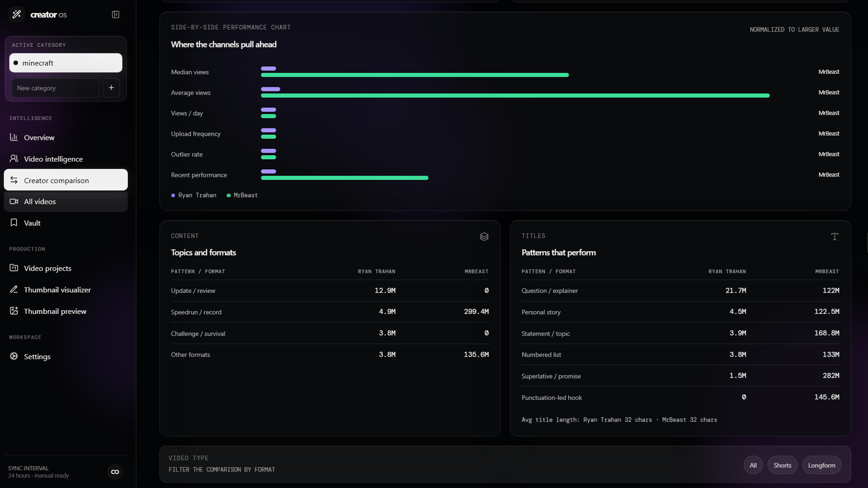Filter comparison to Longform only

coord(822,465)
